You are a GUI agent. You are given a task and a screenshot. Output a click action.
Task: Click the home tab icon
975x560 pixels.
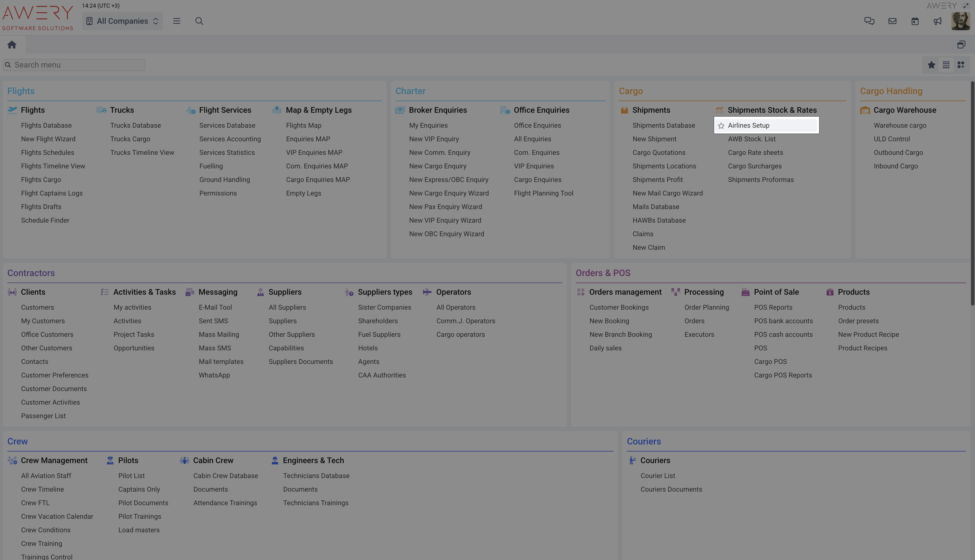click(x=12, y=45)
